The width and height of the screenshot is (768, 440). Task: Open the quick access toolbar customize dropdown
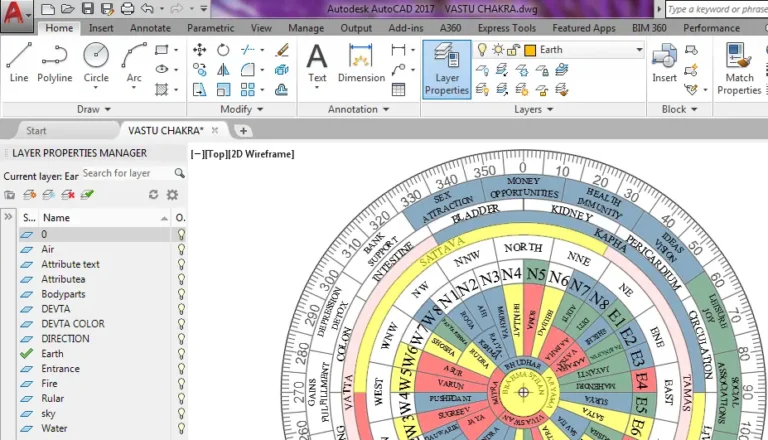(204, 8)
